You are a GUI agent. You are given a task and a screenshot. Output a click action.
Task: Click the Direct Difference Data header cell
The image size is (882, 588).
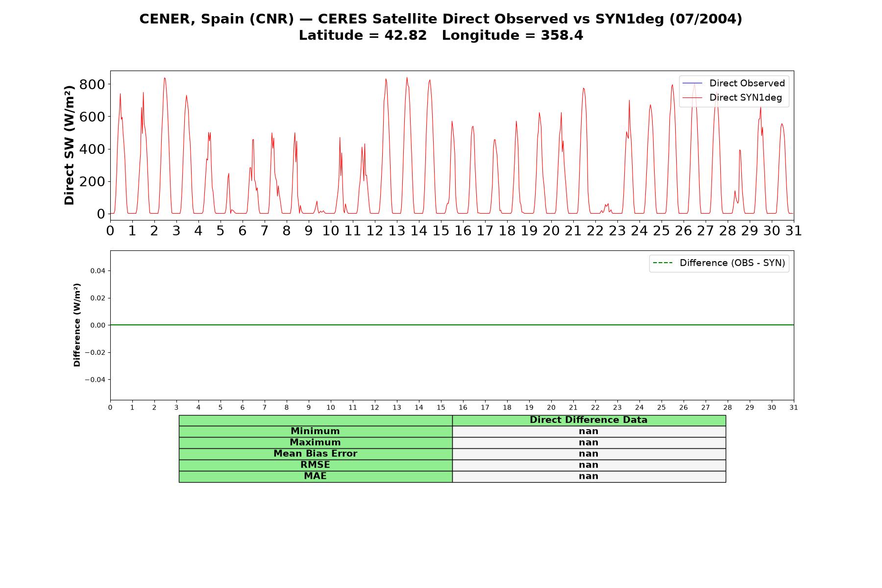(588, 420)
